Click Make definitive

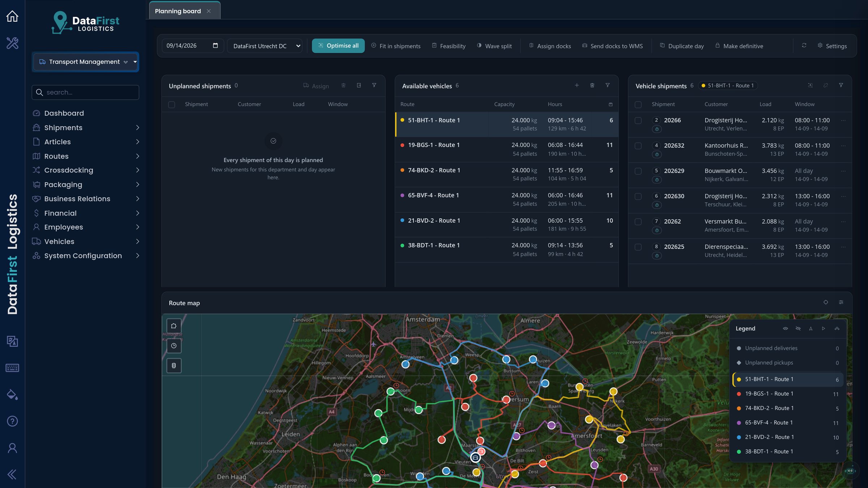739,46
